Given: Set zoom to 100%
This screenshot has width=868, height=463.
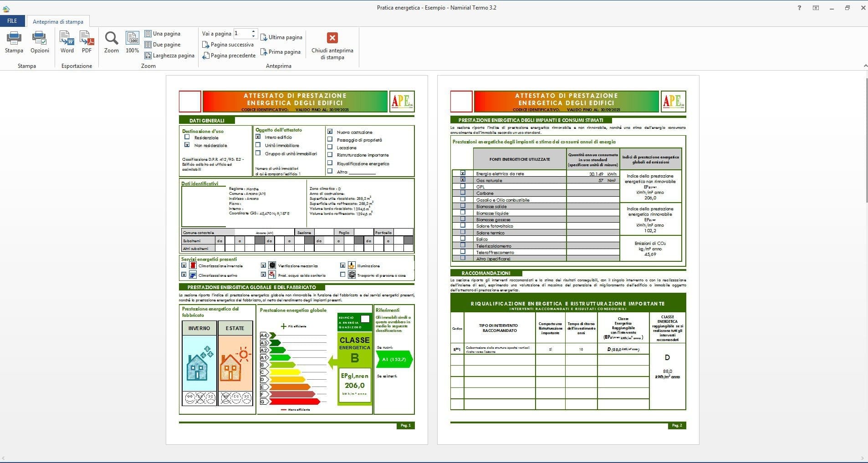Looking at the screenshot, I should (132, 42).
